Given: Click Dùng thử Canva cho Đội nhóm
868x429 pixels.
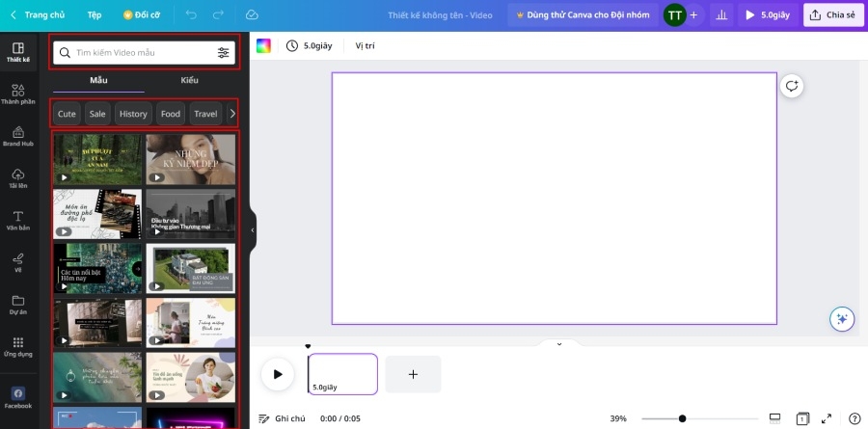Looking at the screenshot, I should tap(583, 15).
